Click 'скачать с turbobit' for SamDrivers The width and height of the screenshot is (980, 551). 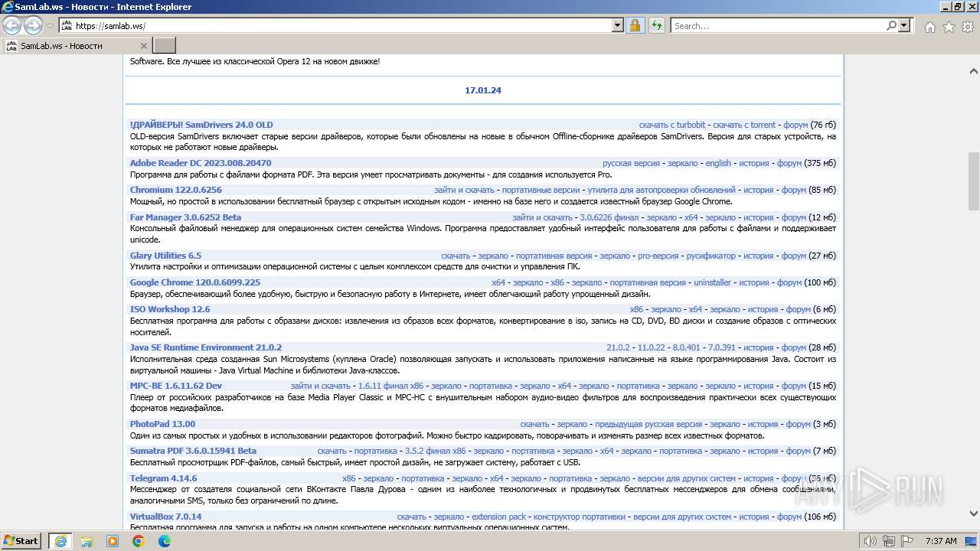(672, 125)
